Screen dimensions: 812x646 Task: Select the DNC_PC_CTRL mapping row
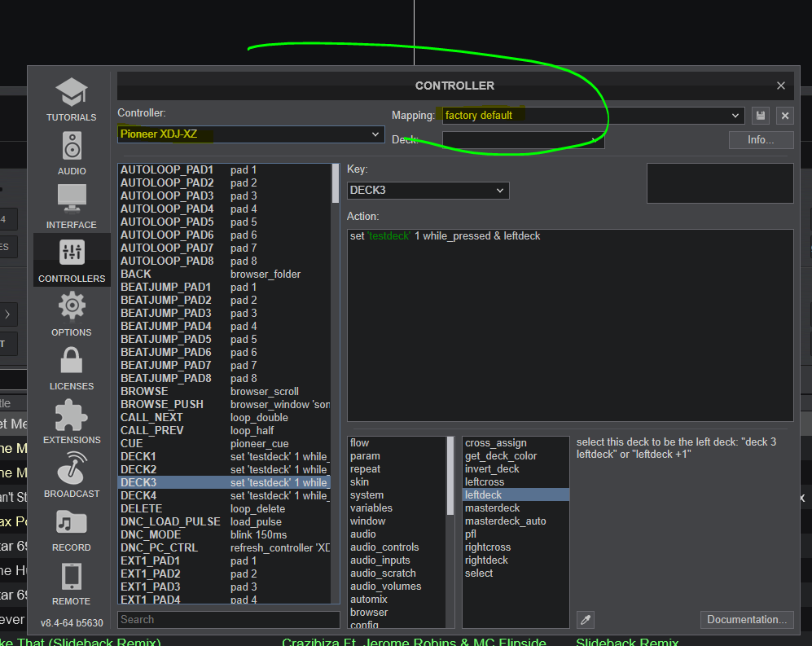tap(224, 547)
